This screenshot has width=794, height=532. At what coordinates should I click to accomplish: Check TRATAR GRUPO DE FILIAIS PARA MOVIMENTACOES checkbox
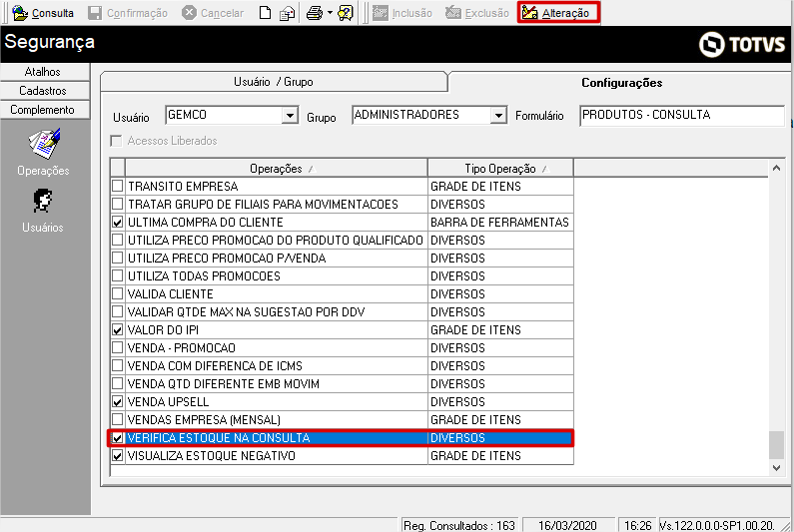coord(118,204)
